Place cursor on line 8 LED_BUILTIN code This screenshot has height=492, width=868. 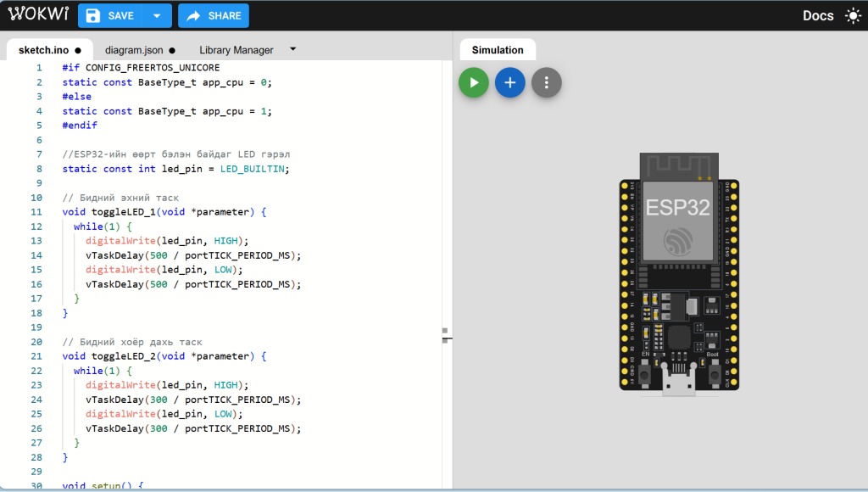pyautogui.click(x=254, y=169)
